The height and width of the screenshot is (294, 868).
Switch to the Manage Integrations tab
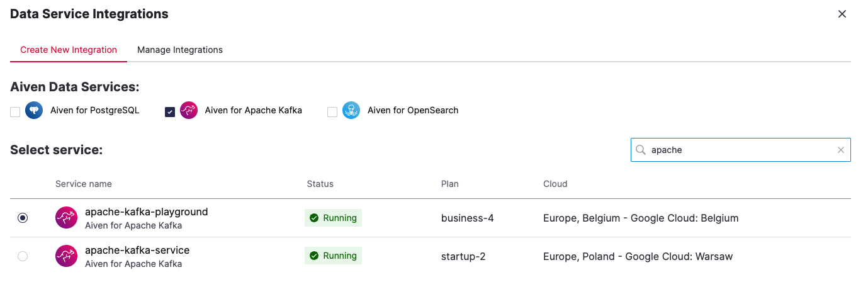pos(179,50)
